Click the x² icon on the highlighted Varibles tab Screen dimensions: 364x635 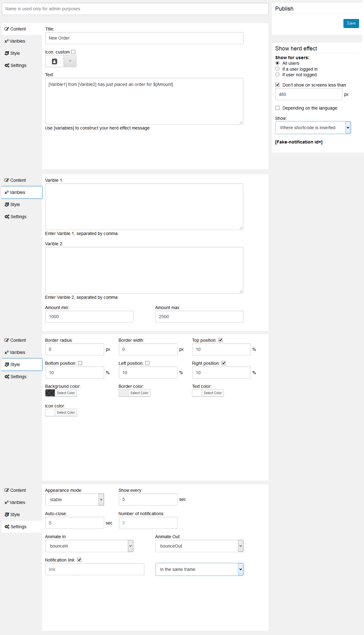[x=7, y=192]
